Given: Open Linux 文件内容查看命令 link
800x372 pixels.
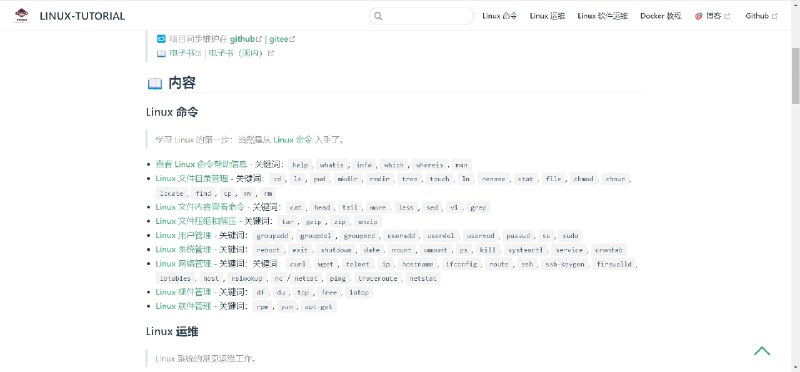Looking at the screenshot, I should click(200, 207).
